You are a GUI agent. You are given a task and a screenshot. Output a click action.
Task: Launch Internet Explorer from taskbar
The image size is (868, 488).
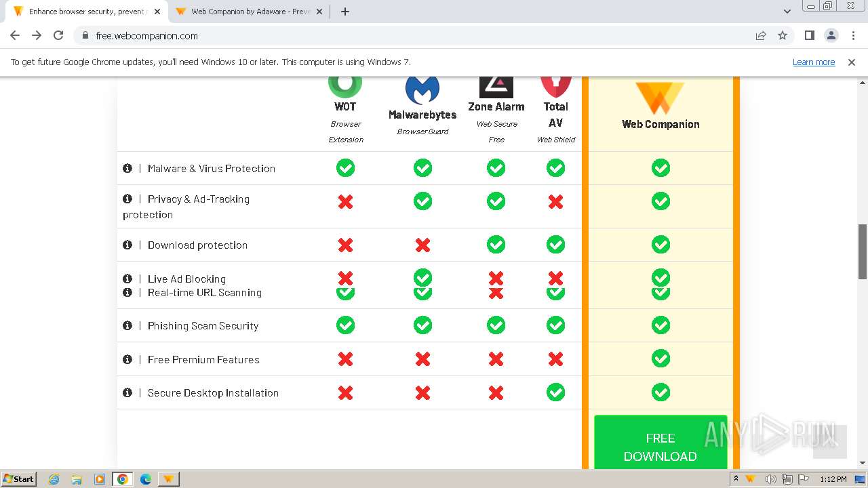coord(54,479)
